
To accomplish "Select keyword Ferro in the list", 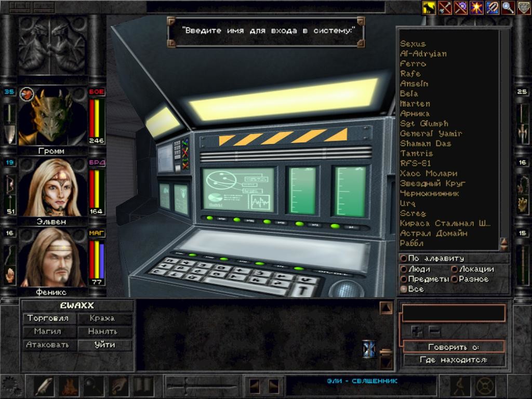I will 413,64.
